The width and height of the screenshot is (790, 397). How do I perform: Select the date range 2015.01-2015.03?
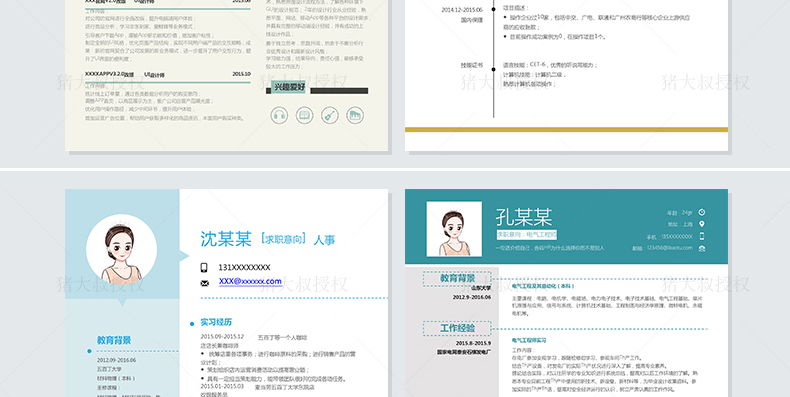pyautogui.click(x=222, y=386)
